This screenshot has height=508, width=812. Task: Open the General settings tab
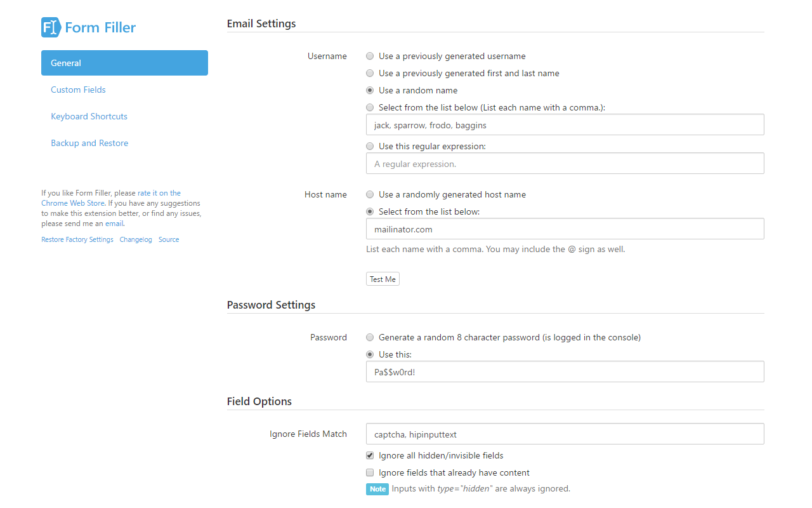coord(124,63)
